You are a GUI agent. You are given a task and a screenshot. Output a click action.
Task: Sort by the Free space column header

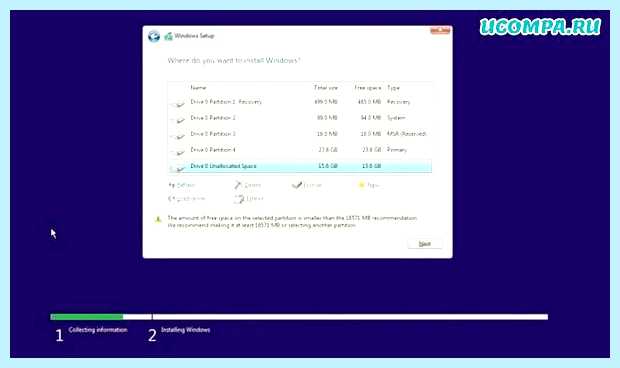tap(368, 87)
